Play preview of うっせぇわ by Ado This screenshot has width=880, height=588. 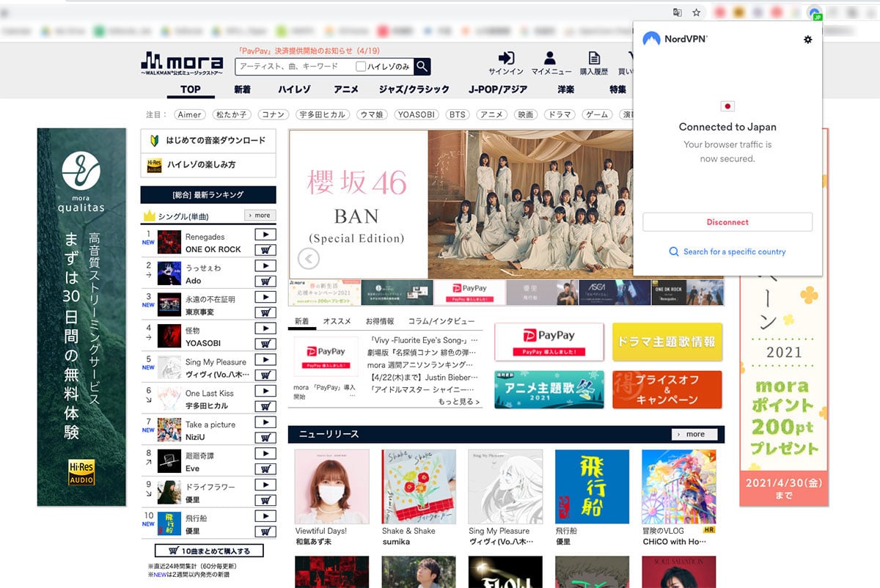(265, 266)
